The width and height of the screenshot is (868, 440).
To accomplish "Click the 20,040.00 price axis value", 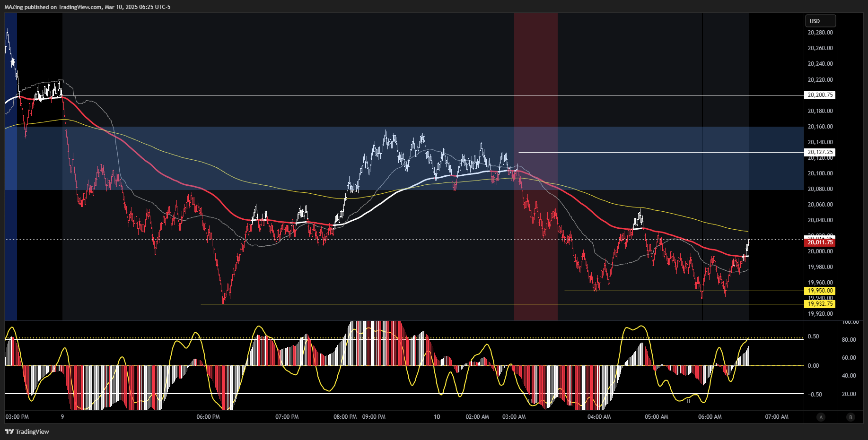I will coord(820,220).
